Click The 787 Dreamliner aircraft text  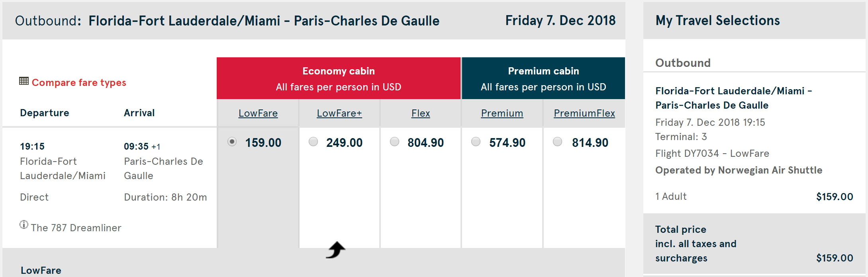click(x=76, y=228)
